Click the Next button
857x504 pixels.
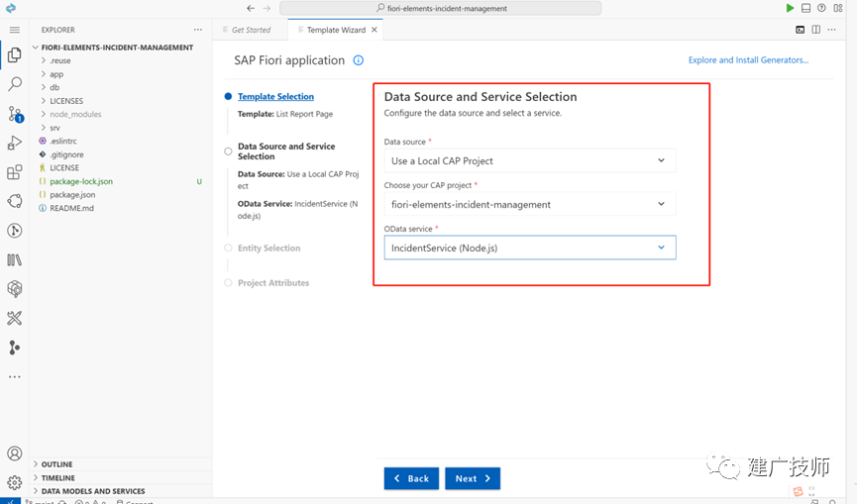pyautogui.click(x=473, y=478)
